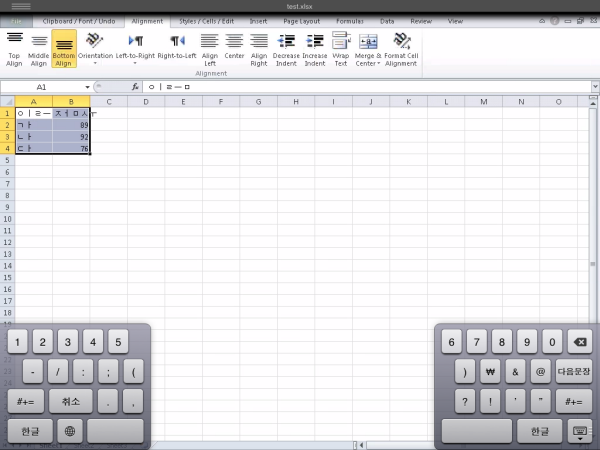This screenshot has width=600, height=450.
Task: Select cell B3 containing 92
Action: coord(71,137)
